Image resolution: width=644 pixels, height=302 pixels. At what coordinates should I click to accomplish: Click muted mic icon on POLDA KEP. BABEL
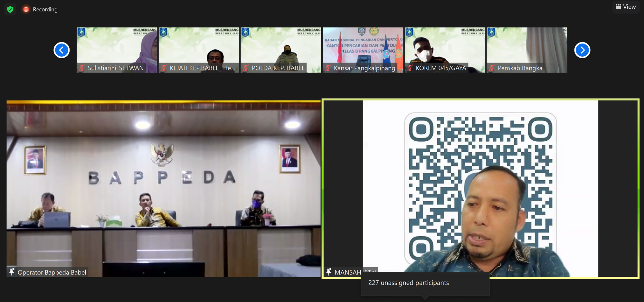click(246, 68)
